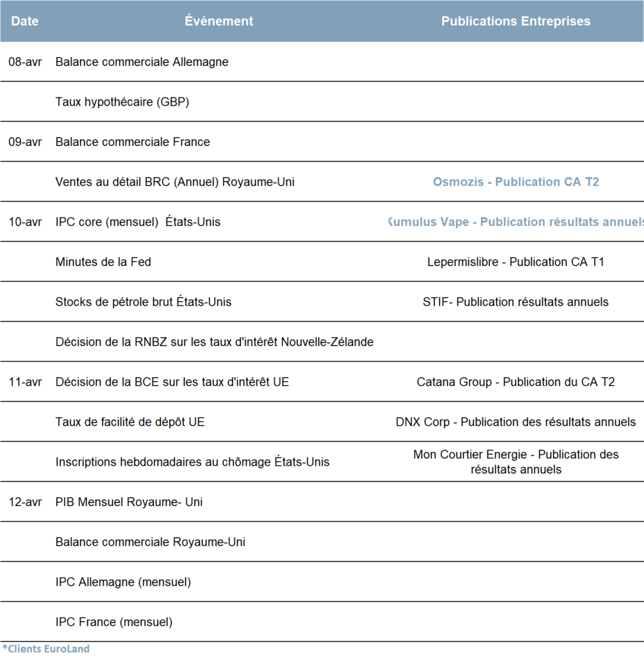Viewport: 644px width, 656px height.
Task: Click Lepermislibre - Publication CA T1
Action: click(516, 262)
